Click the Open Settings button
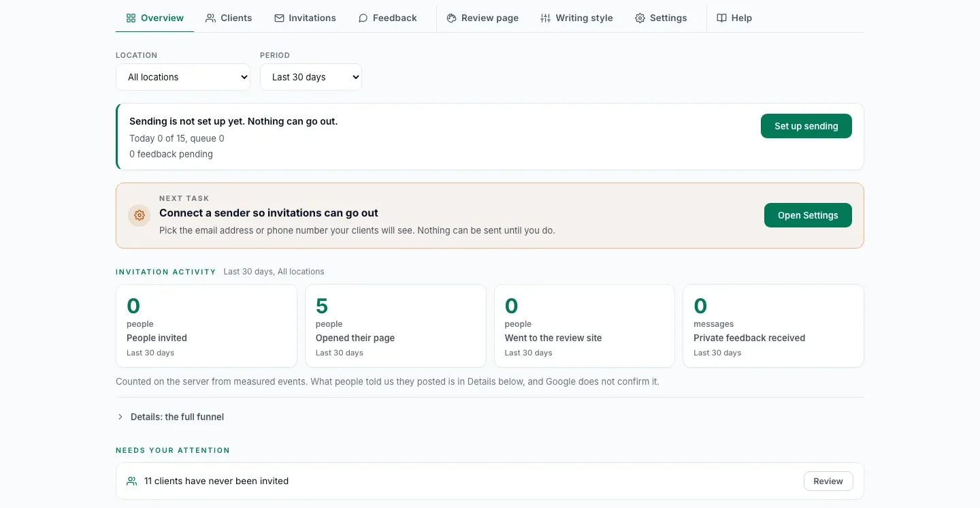The width and height of the screenshot is (980, 508). [x=808, y=215]
